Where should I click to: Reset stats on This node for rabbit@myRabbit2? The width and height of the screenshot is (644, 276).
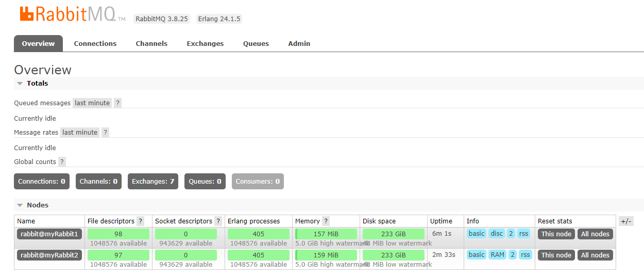[556, 255]
